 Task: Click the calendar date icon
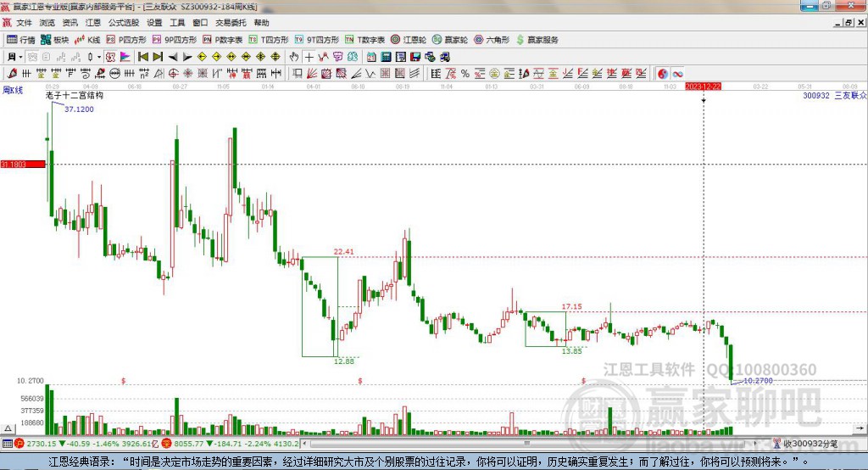371,57
